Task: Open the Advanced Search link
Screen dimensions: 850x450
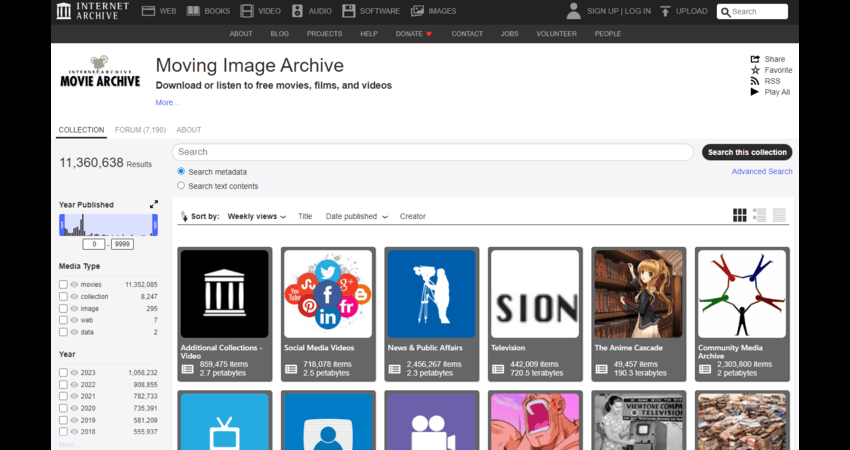Action: [x=762, y=171]
